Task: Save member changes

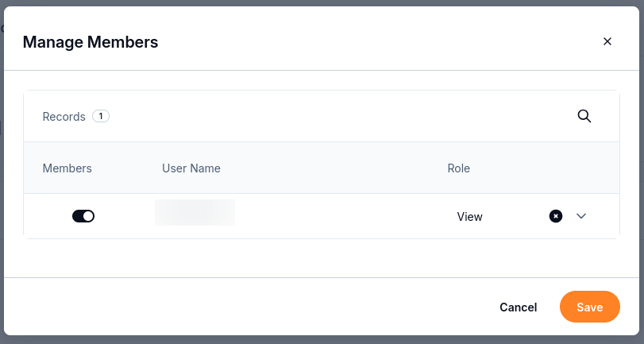Action: [x=590, y=307]
